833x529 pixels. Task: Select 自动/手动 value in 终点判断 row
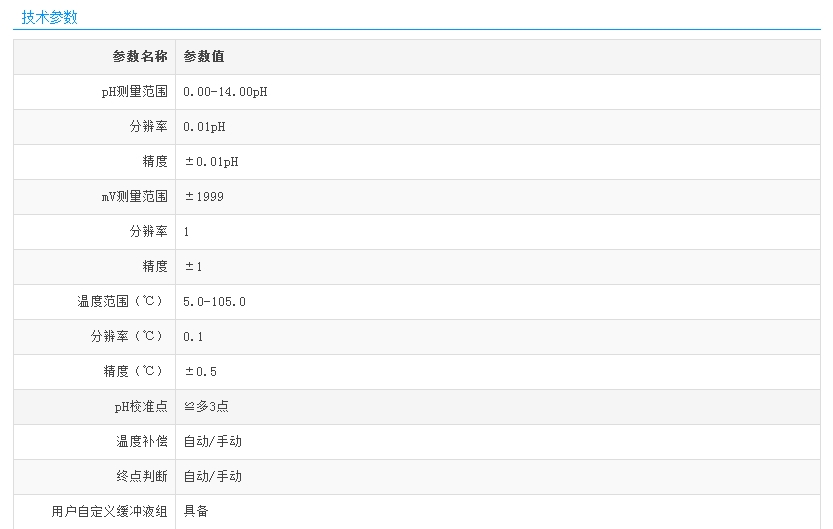pos(212,477)
